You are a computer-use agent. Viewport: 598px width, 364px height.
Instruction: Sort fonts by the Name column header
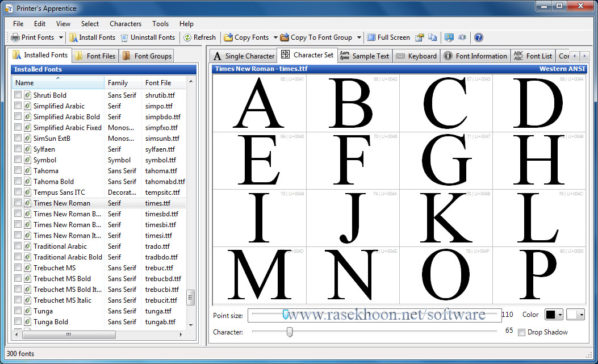click(x=58, y=82)
